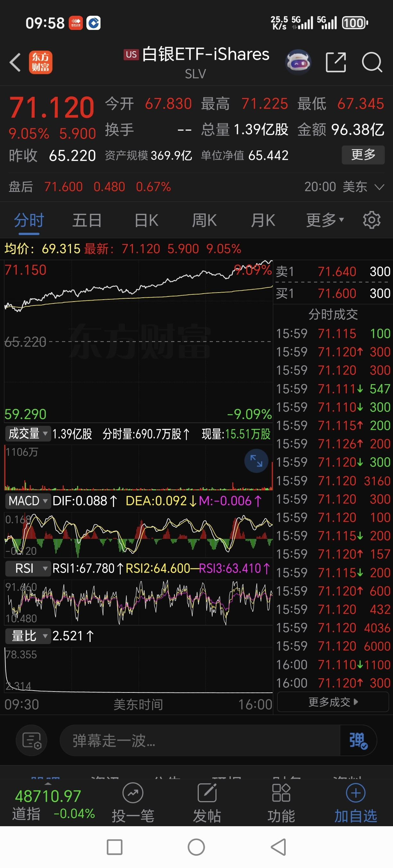Tap Android recent apps square button
Image resolution: width=393 pixels, height=868 pixels.
[114, 847]
